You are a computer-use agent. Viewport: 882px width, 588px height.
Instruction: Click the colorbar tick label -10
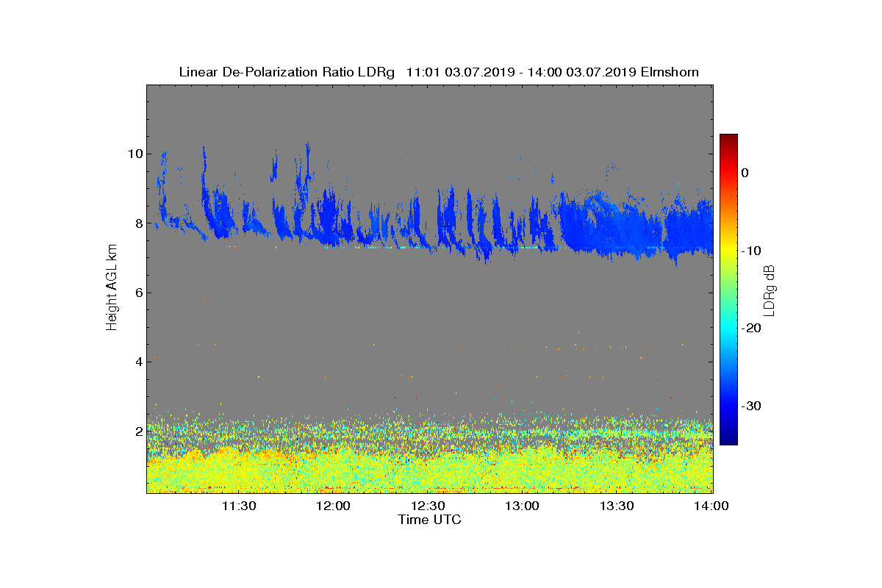(x=751, y=251)
